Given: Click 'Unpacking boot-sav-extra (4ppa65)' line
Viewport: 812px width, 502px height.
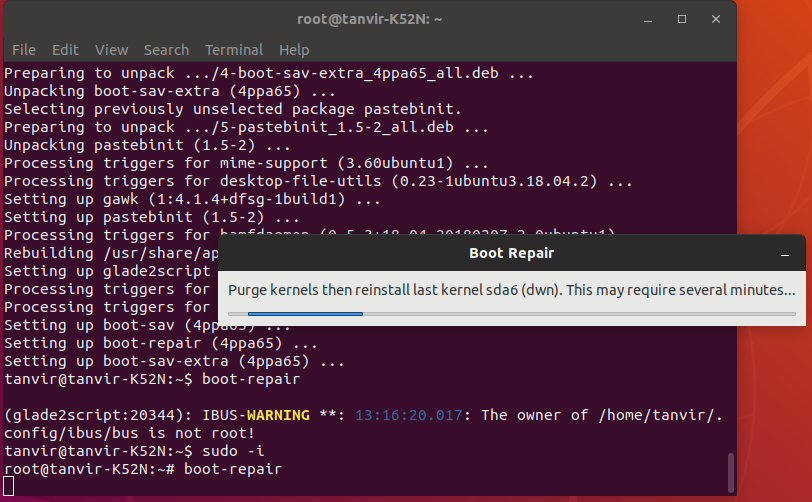Looking at the screenshot, I should (x=169, y=91).
